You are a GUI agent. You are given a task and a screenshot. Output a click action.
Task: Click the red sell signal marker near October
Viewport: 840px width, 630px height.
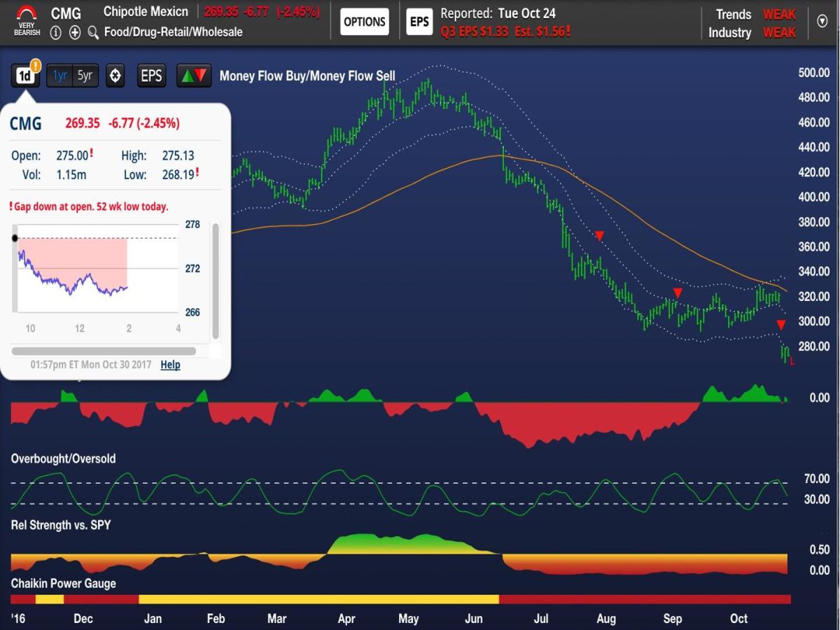pos(781,325)
